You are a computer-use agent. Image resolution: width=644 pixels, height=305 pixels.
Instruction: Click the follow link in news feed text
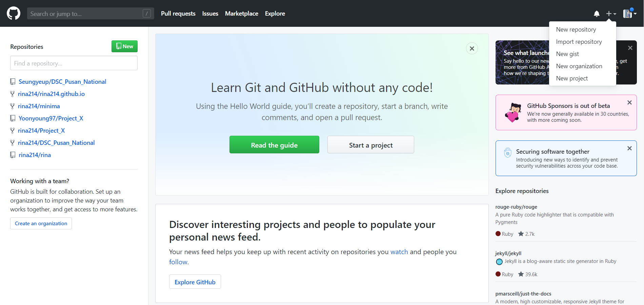178,262
